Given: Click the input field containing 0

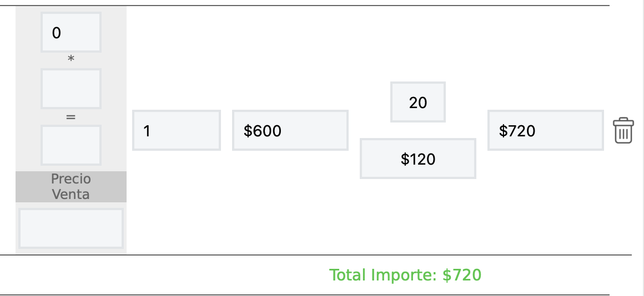Looking at the screenshot, I should 71,33.
